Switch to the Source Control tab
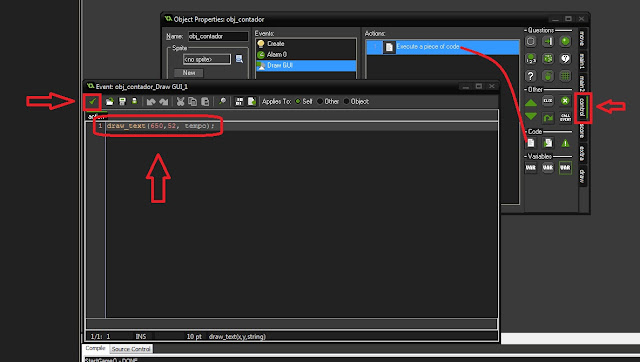Screen dimensions: 640x362 click(x=131, y=349)
